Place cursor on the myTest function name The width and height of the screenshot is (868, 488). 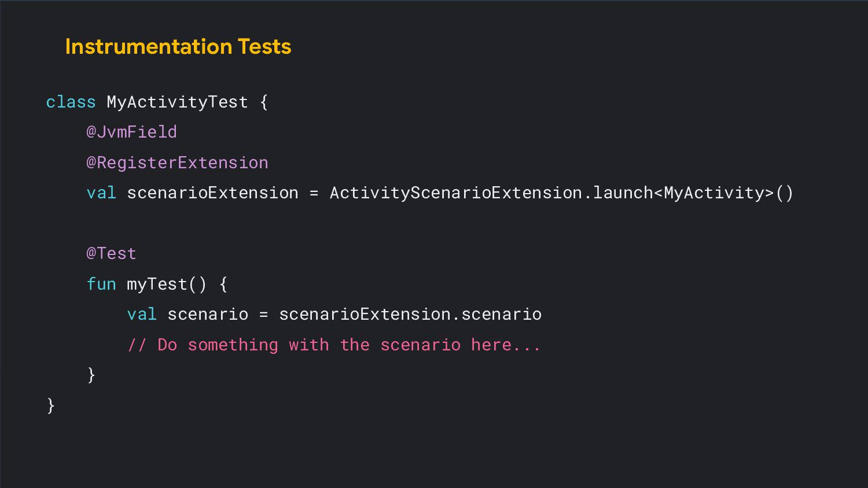coord(157,284)
